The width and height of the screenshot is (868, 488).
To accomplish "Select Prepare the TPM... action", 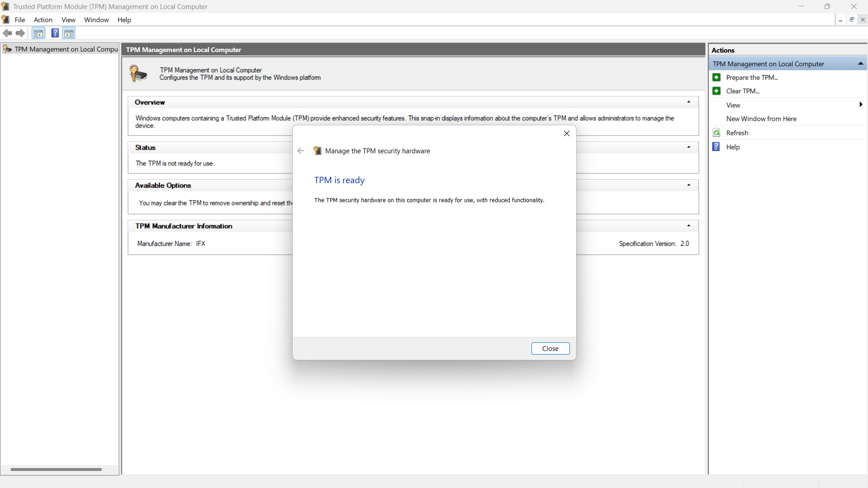I will click(x=752, y=77).
